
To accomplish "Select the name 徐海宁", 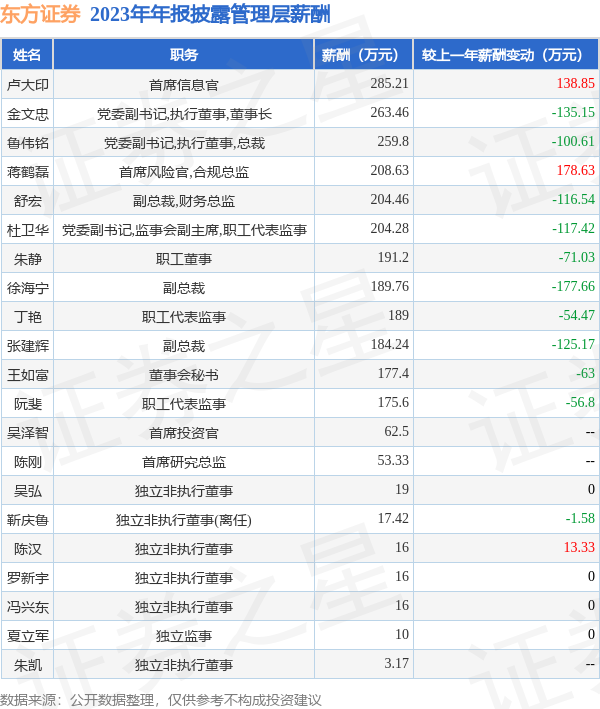I will tap(28, 288).
